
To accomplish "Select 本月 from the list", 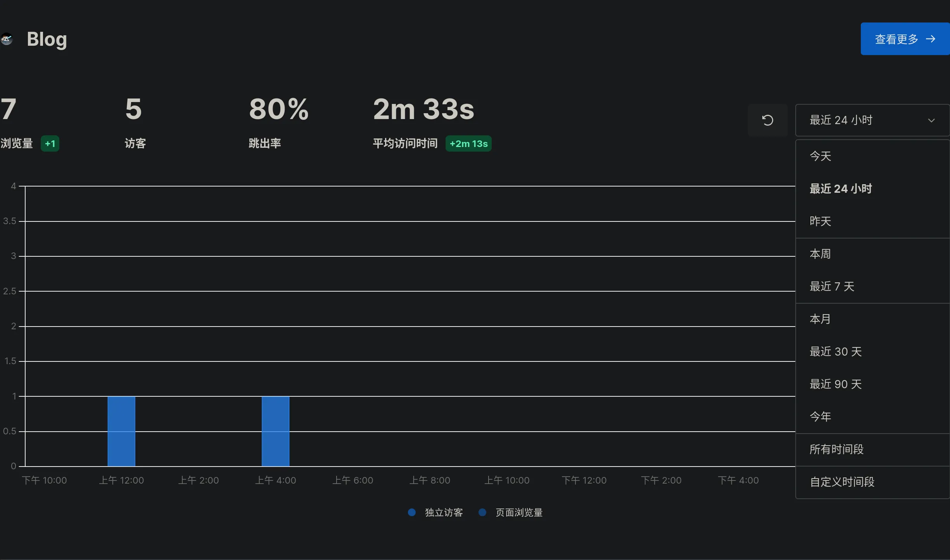I will pos(820,319).
